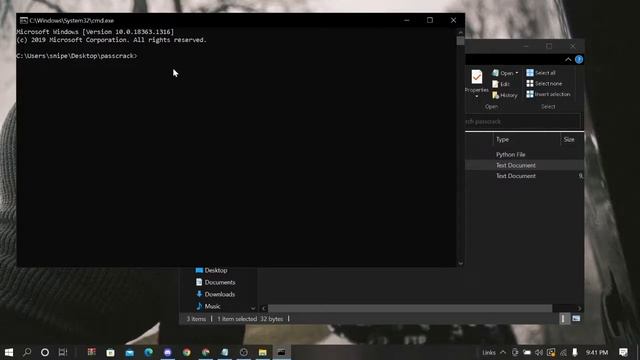The width and height of the screenshot is (640, 360).
Task: Open the volume tray icon
Action: tap(539, 352)
